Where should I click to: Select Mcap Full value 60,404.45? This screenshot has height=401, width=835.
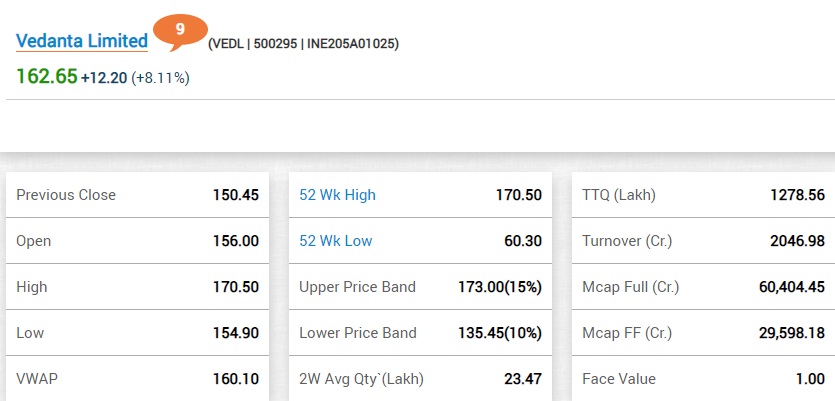click(x=792, y=287)
